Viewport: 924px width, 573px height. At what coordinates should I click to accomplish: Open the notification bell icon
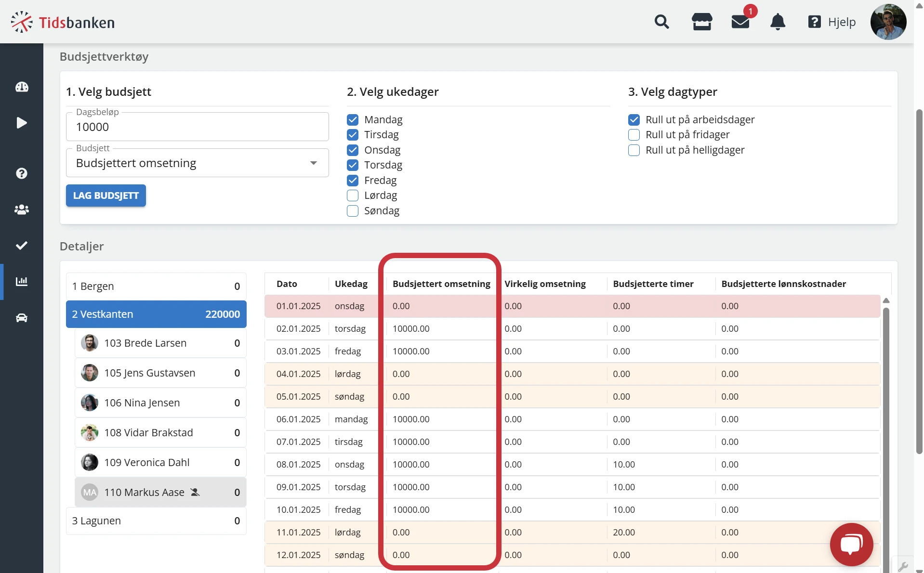pyautogui.click(x=778, y=22)
